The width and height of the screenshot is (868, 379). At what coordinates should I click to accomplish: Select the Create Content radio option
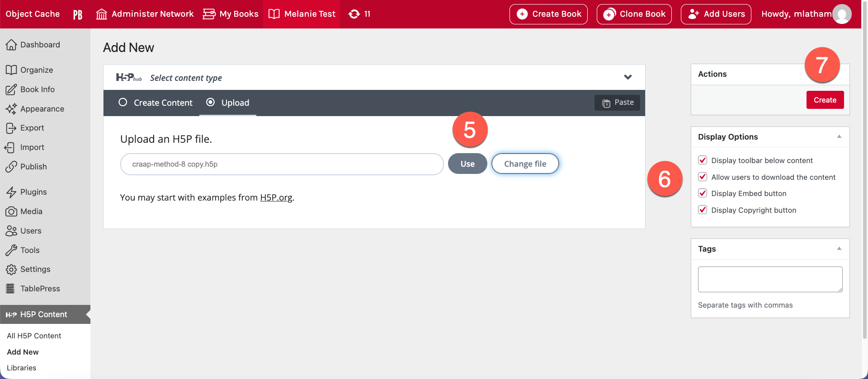pyautogui.click(x=123, y=103)
